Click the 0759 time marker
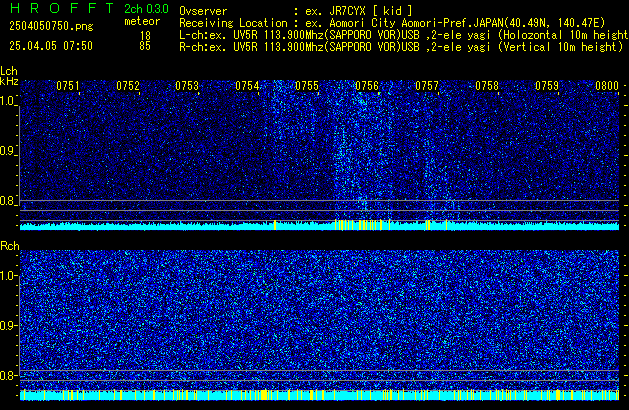Image resolution: width=629 pixels, height=410 pixels. 547,86
